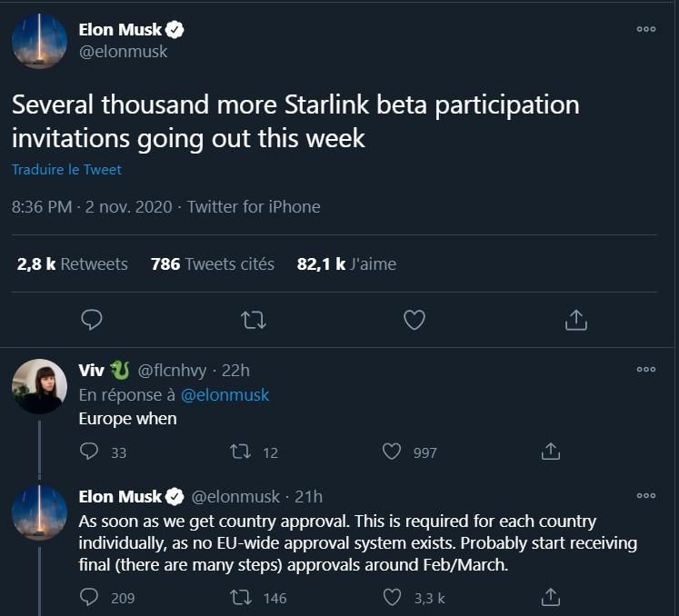Like the main Elon Musk tweet
The image size is (679, 616).
[x=414, y=320]
